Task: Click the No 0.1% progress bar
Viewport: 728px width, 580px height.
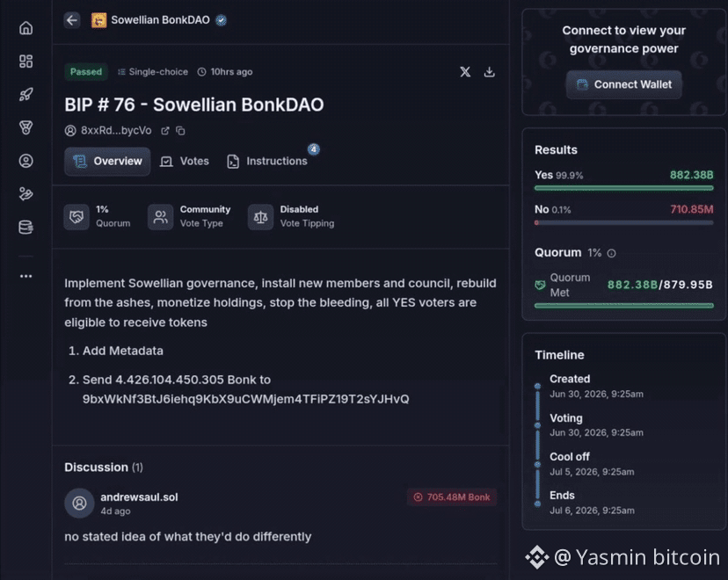Action: point(624,222)
